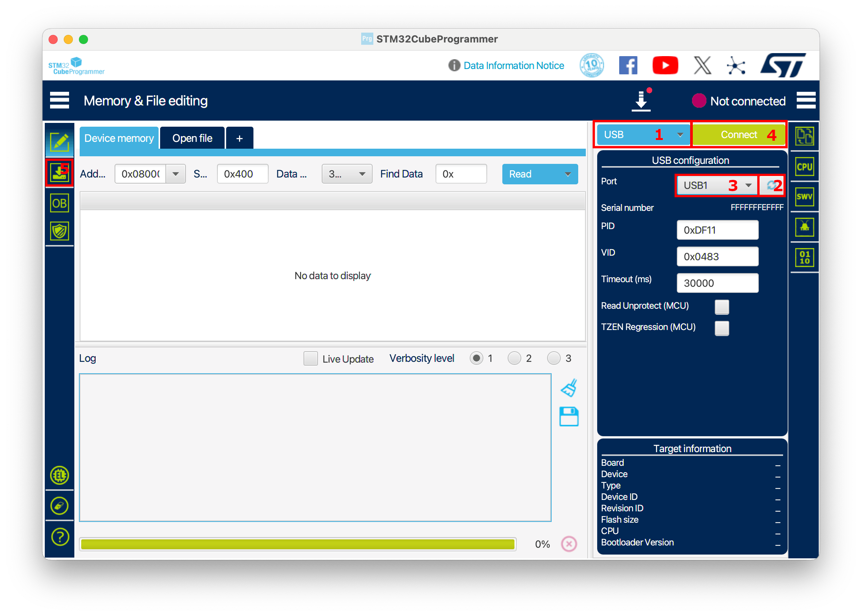Refresh the USB port list
The image size is (862, 616).
pyautogui.click(x=772, y=185)
